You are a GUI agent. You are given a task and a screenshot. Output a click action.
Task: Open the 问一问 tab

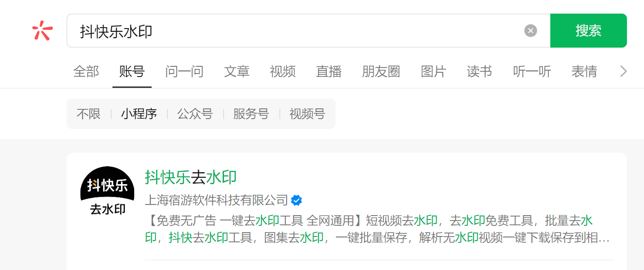coord(184,71)
